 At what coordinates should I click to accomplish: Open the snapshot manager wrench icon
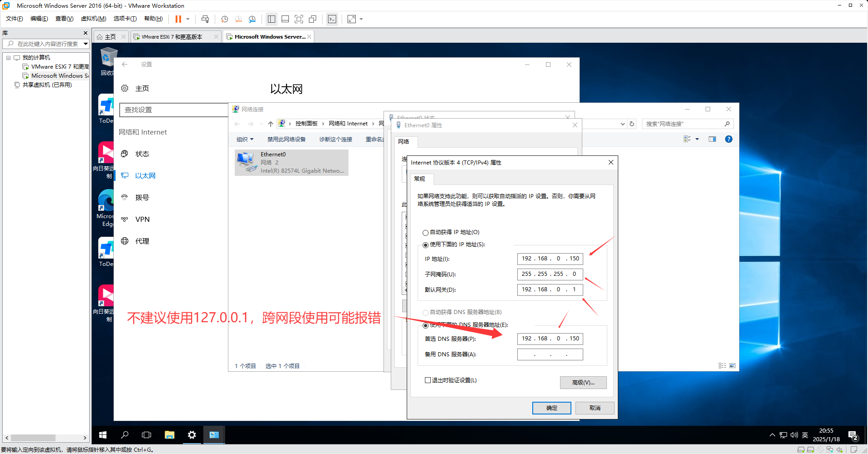pos(252,19)
